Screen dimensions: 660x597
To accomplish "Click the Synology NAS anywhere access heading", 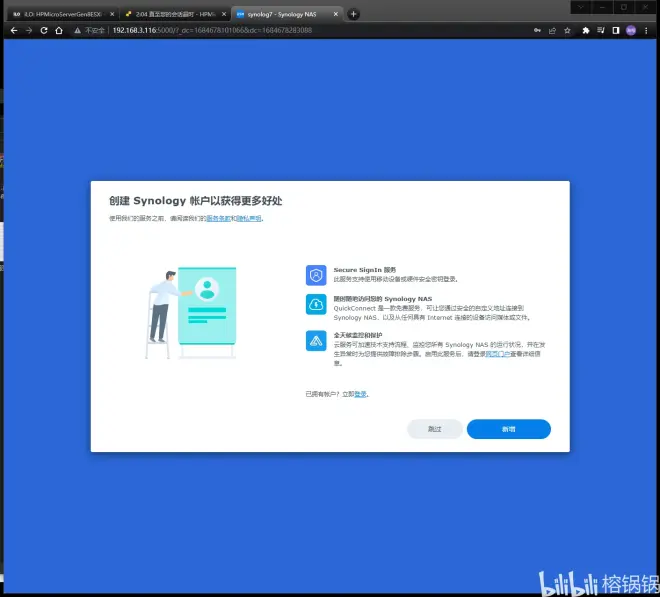I will pos(383,299).
